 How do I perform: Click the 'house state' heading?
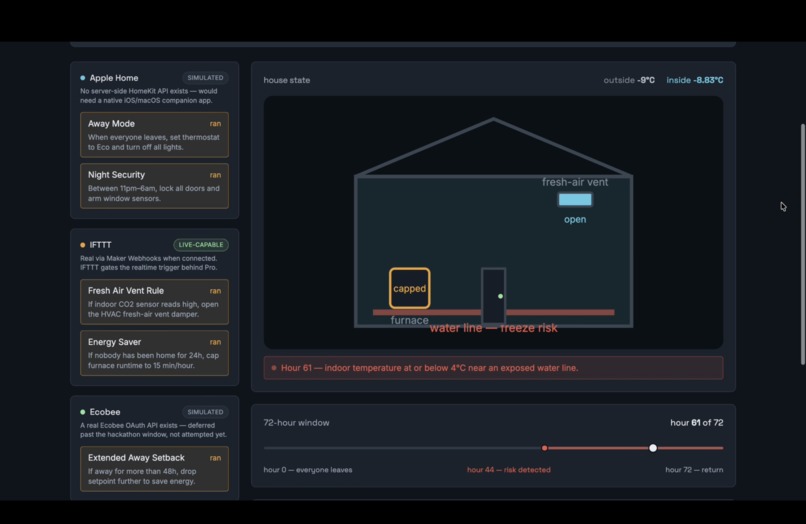tap(287, 80)
